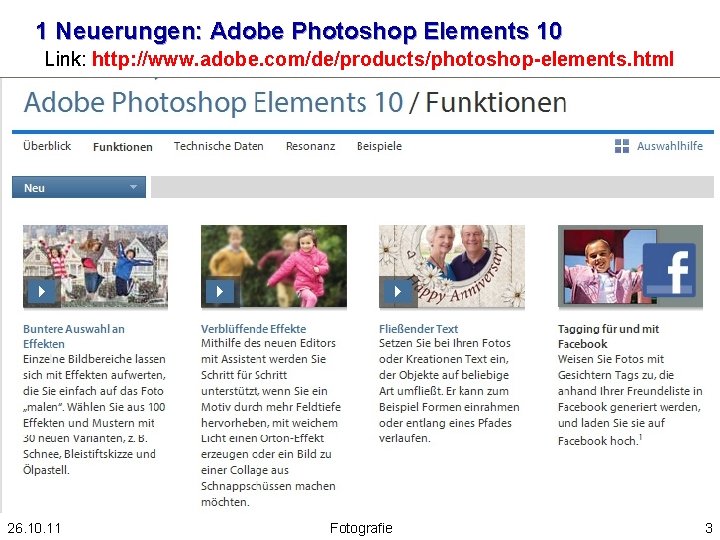Open Tagging für und mit Facebook heading
This screenshot has height=540, width=720.
[x=608, y=336]
